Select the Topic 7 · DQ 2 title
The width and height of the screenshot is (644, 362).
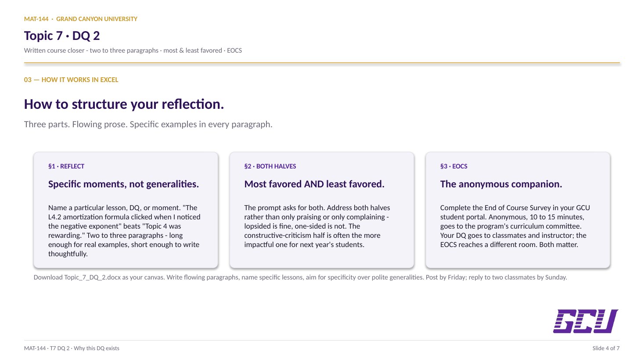click(62, 36)
